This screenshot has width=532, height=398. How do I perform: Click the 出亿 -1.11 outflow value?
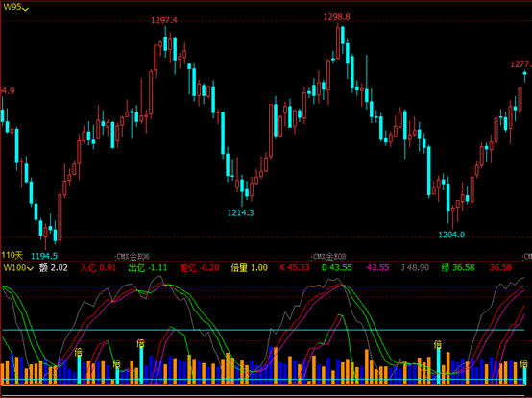coord(148,268)
